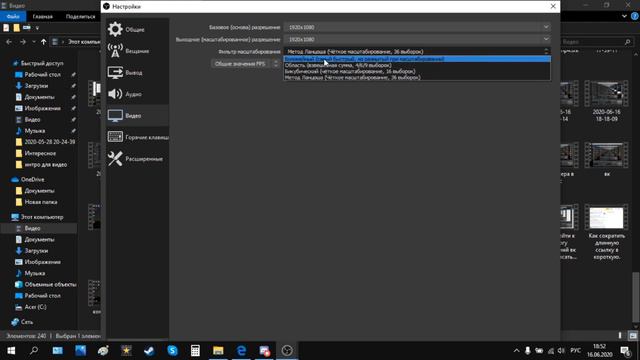Image resolution: width=640 pixels, height=360 pixels.
Task: Launch Steam from the taskbar
Action: click(x=149, y=351)
